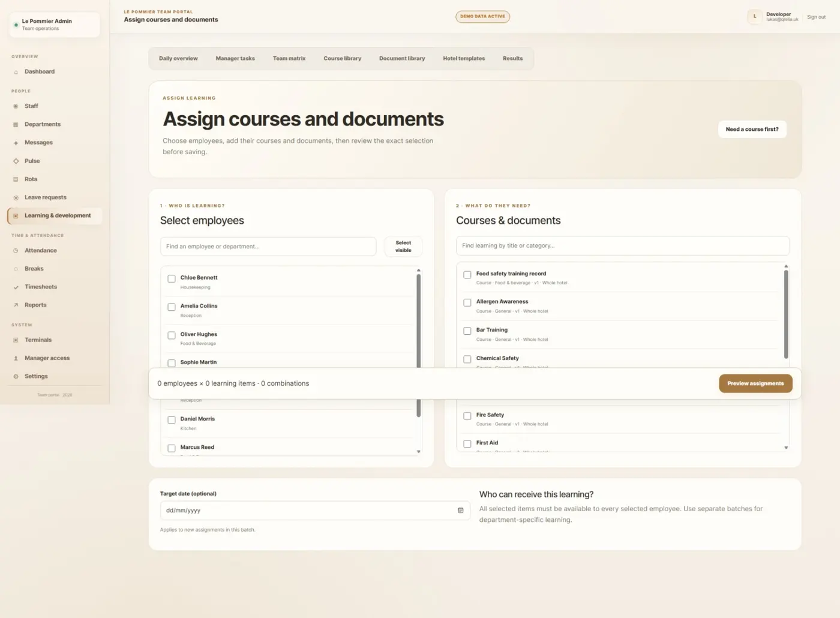Click the Staff sidebar icon
The image size is (840, 618).
[x=16, y=106]
